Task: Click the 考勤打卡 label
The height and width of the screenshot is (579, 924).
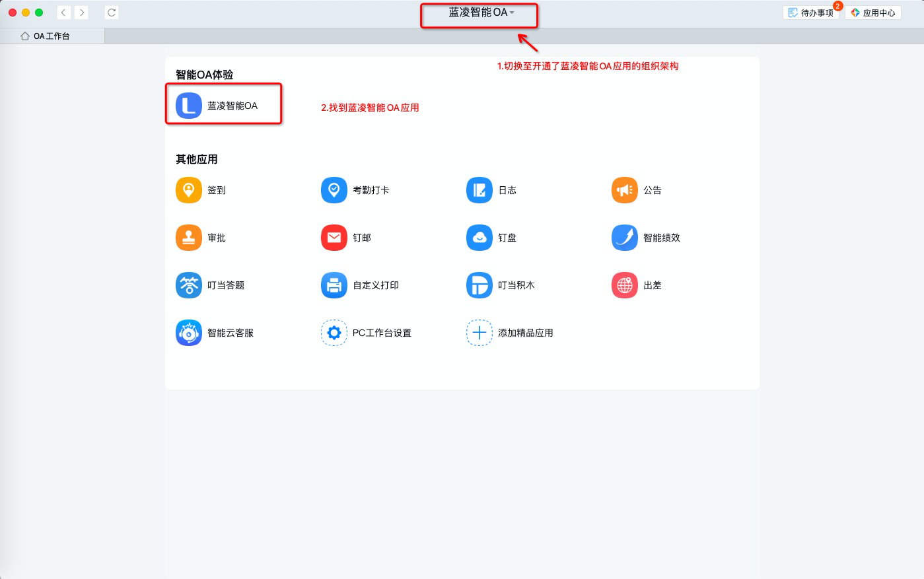Action: (x=371, y=190)
